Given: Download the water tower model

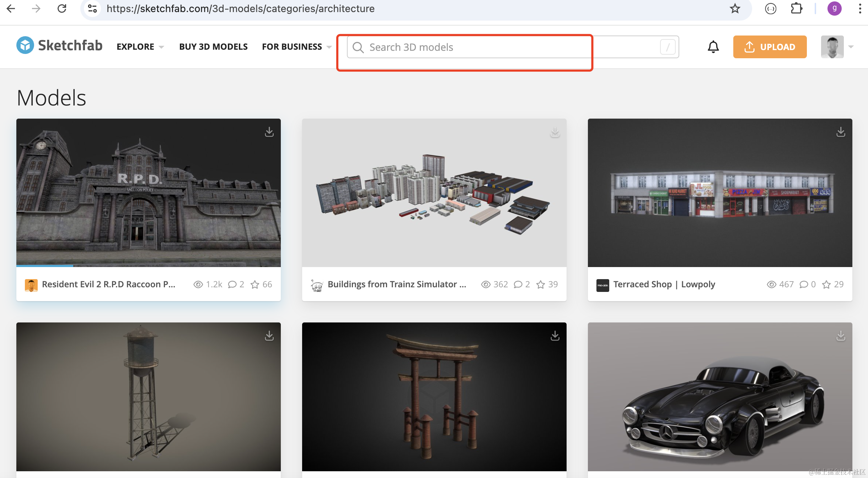Looking at the screenshot, I should [269, 336].
